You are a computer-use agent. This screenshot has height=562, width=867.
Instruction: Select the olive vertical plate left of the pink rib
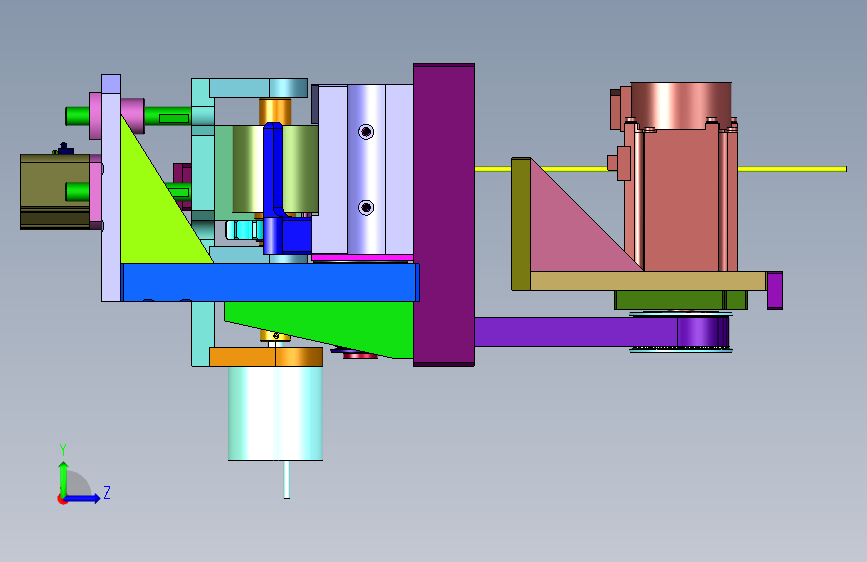(x=521, y=224)
